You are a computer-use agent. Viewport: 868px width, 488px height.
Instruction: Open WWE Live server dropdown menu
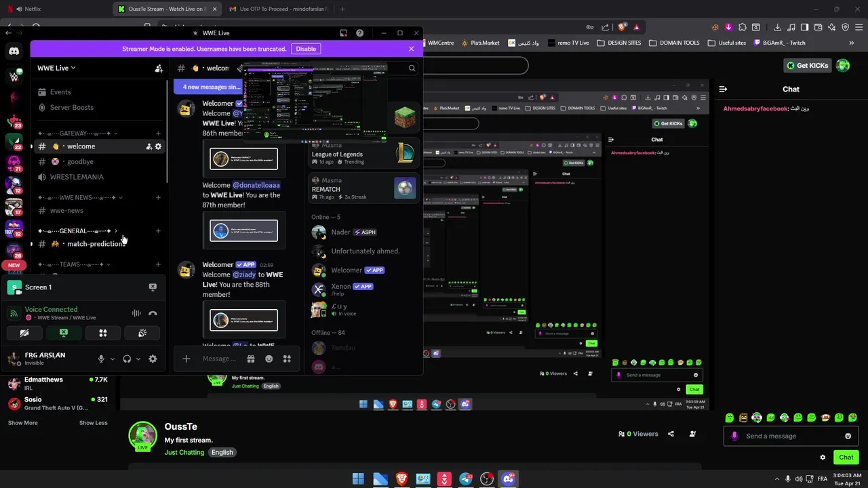tap(56, 68)
